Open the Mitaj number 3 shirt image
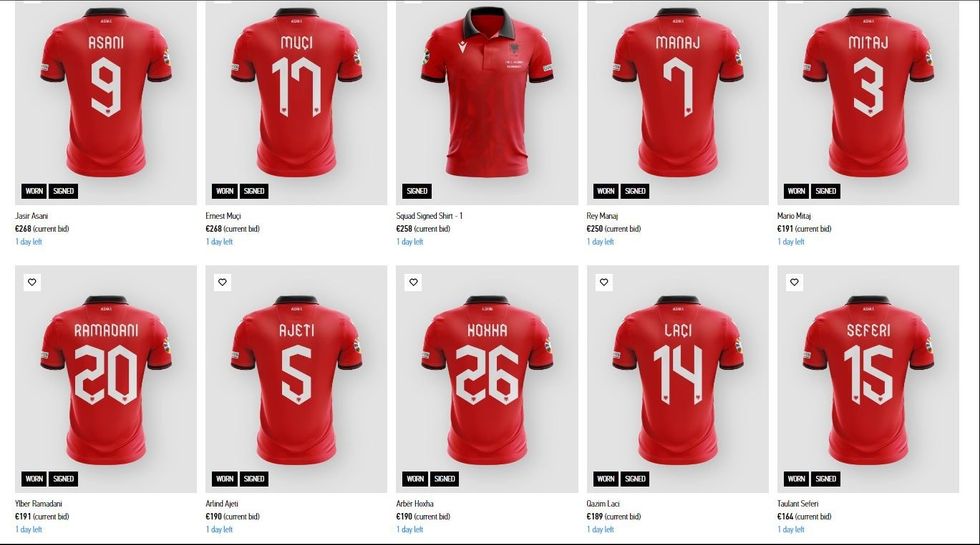The height and width of the screenshot is (545, 980). point(868,102)
